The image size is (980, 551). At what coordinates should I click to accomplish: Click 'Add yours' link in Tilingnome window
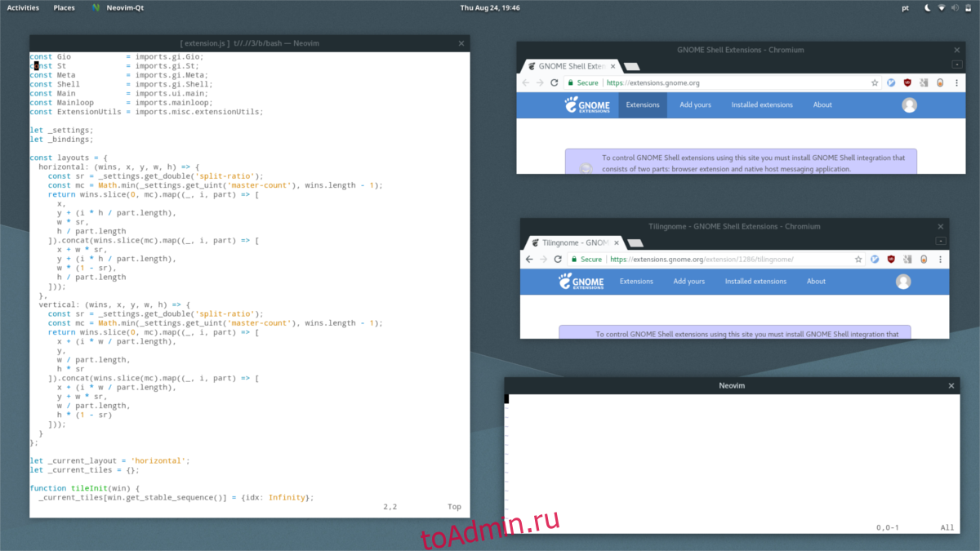[688, 282]
